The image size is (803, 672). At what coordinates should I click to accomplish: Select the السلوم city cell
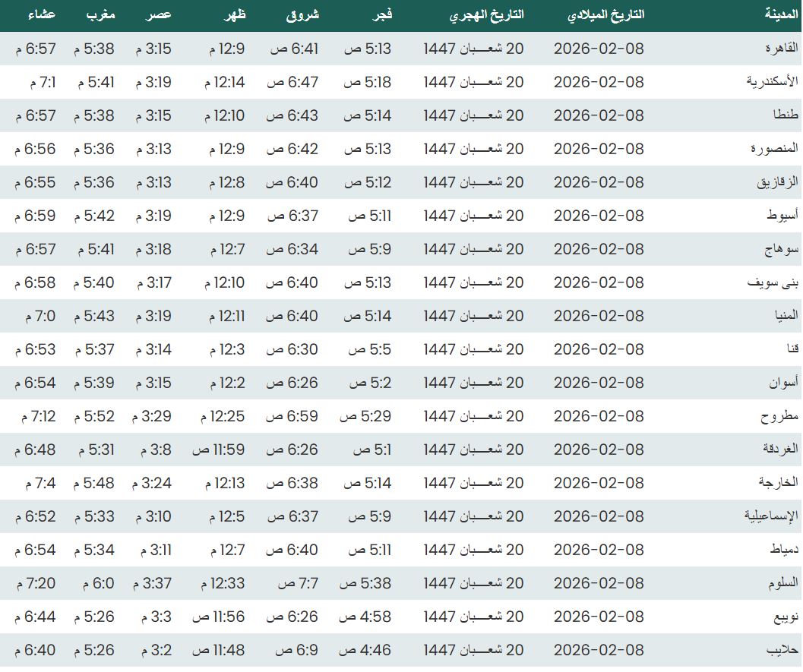pyautogui.click(x=783, y=583)
